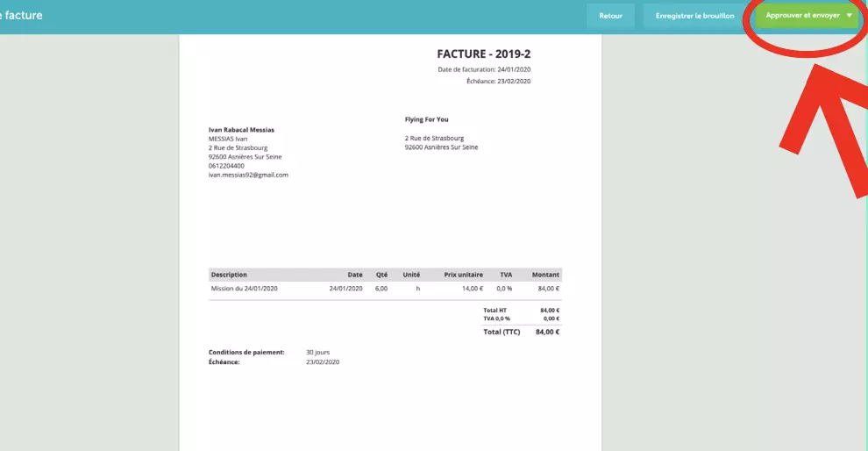Image resolution: width=868 pixels, height=451 pixels.
Task: Expand the Approuver et envoyer dropdown arrow
Action: coord(850,16)
